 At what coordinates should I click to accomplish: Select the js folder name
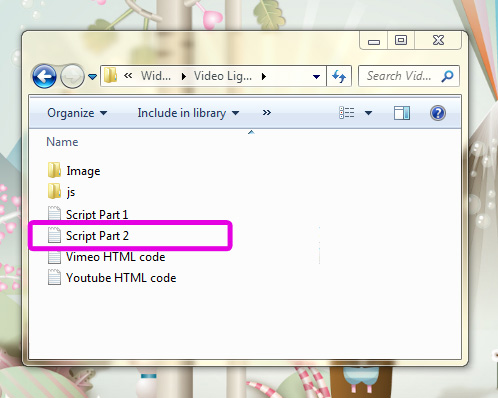[x=71, y=192]
